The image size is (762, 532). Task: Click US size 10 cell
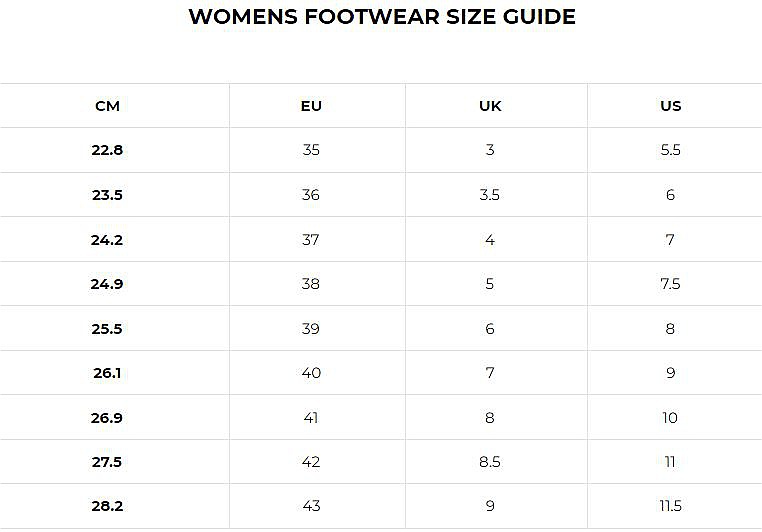670,418
